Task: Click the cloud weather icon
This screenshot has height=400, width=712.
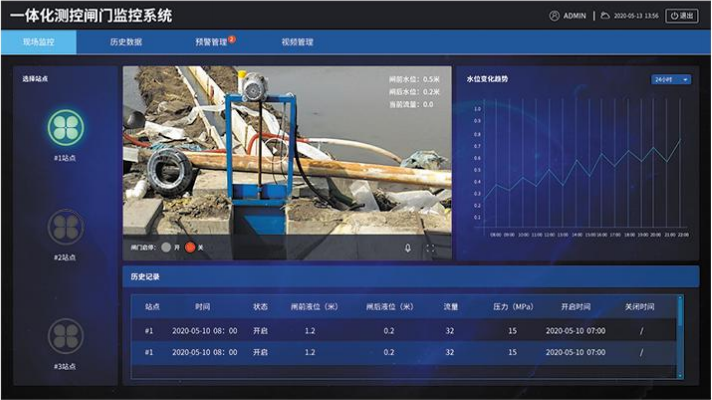Action: tap(605, 16)
